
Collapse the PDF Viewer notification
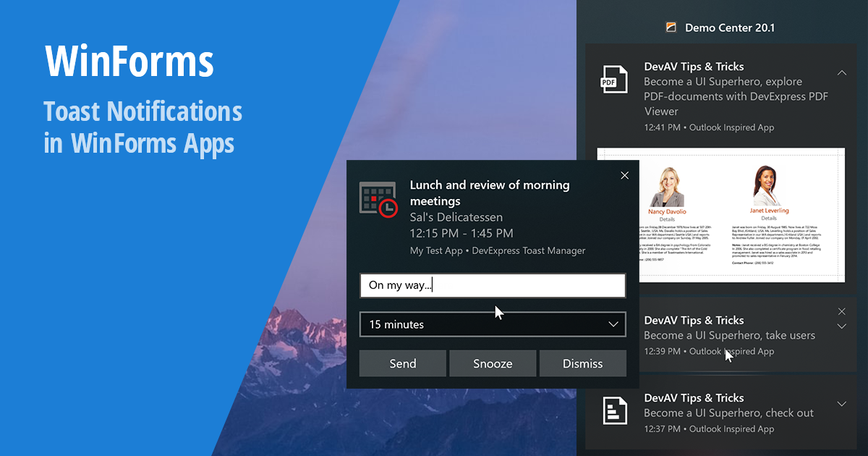tap(841, 72)
